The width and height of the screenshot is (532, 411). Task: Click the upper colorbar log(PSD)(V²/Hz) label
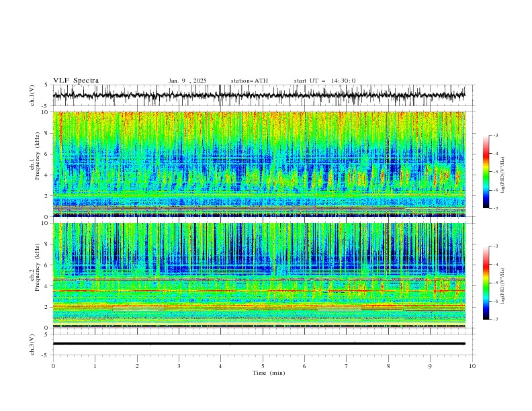[x=503, y=175]
